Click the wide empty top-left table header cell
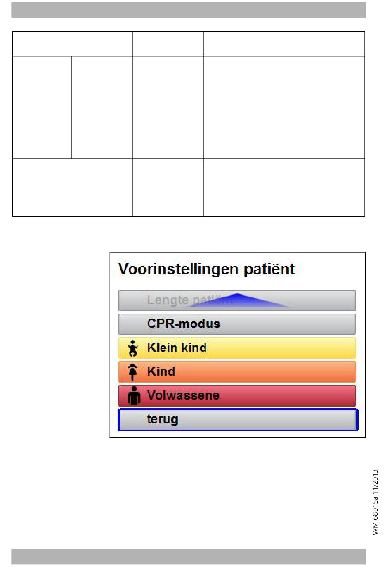This screenshot has width=392, height=570. [73, 44]
